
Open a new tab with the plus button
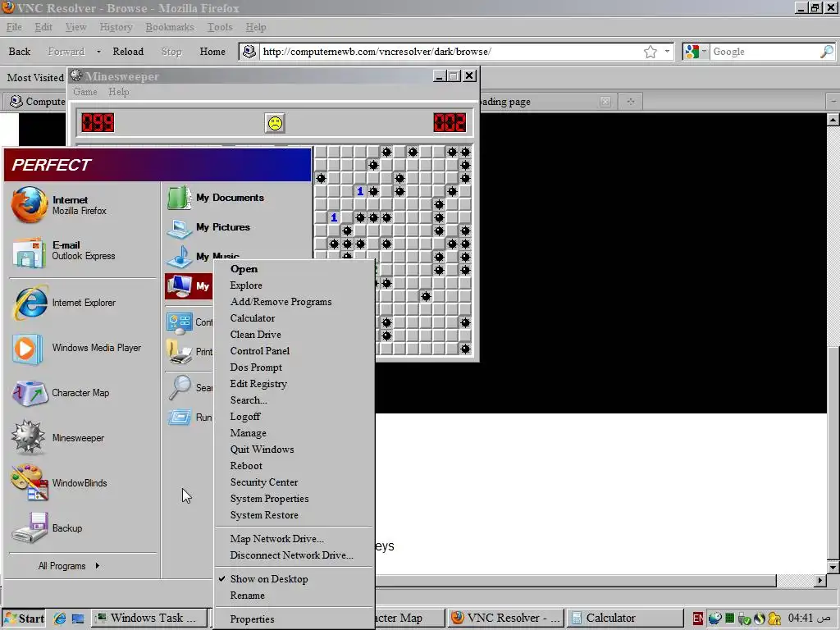(x=631, y=101)
